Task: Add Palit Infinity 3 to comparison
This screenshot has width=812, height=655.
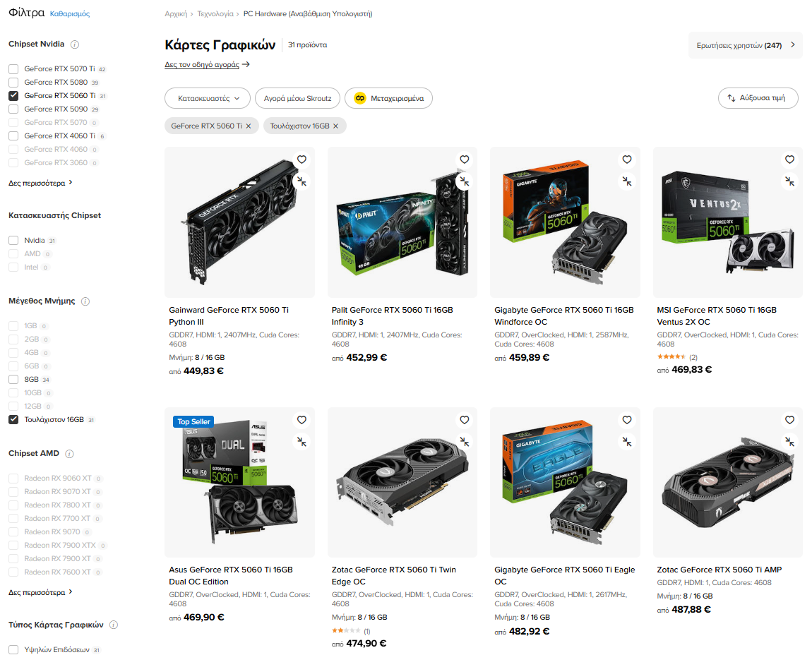Action: click(465, 181)
